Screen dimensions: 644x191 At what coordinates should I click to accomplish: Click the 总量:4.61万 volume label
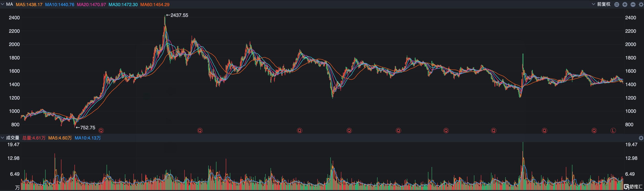click(x=34, y=138)
